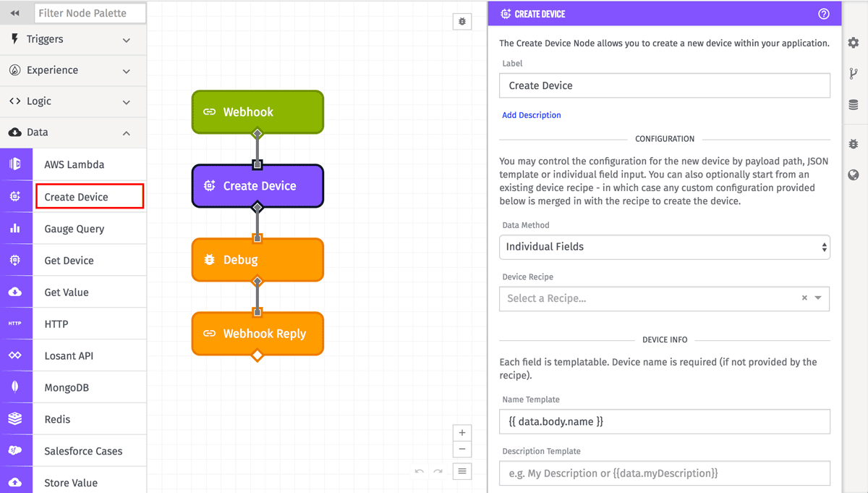
Task: Open workflow settings gear in right sidebar
Action: pyautogui.click(x=854, y=43)
